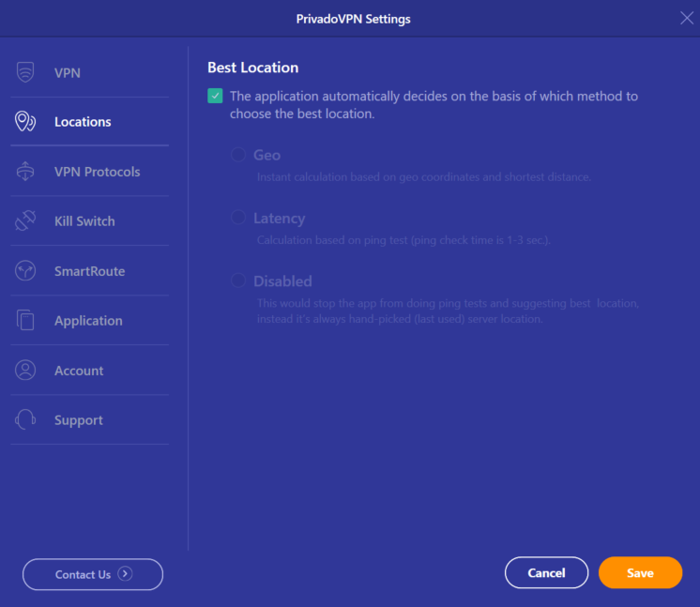Click the Kill Switch plug icon
This screenshot has height=607, width=700.
click(25, 221)
